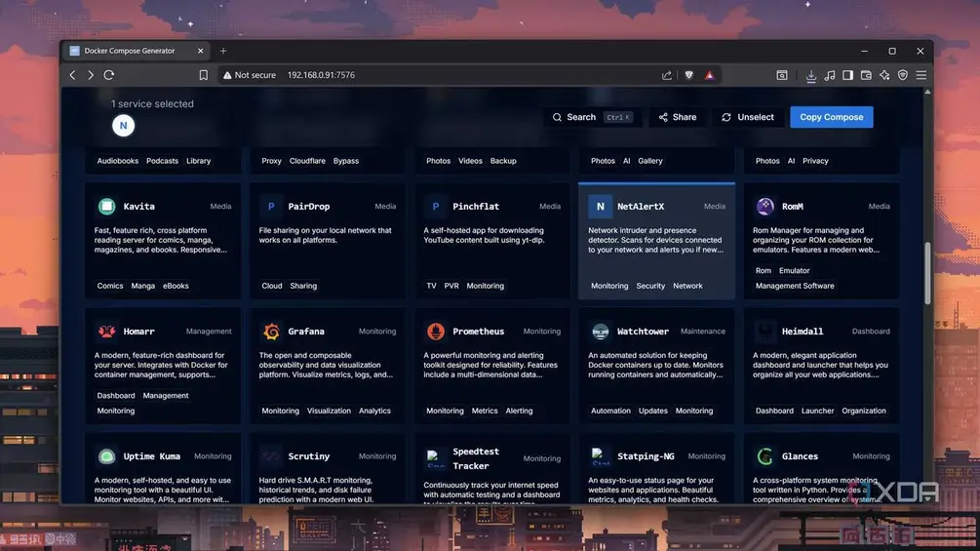Open a new browser tab
The height and width of the screenshot is (551, 980).
pyautogui.click(x=223, y=51)
